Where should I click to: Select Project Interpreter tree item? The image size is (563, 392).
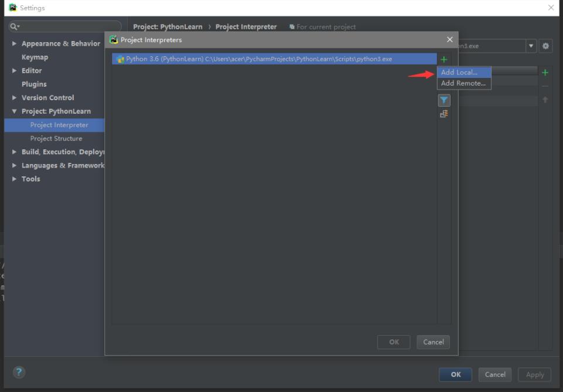[x=59, y=125]
